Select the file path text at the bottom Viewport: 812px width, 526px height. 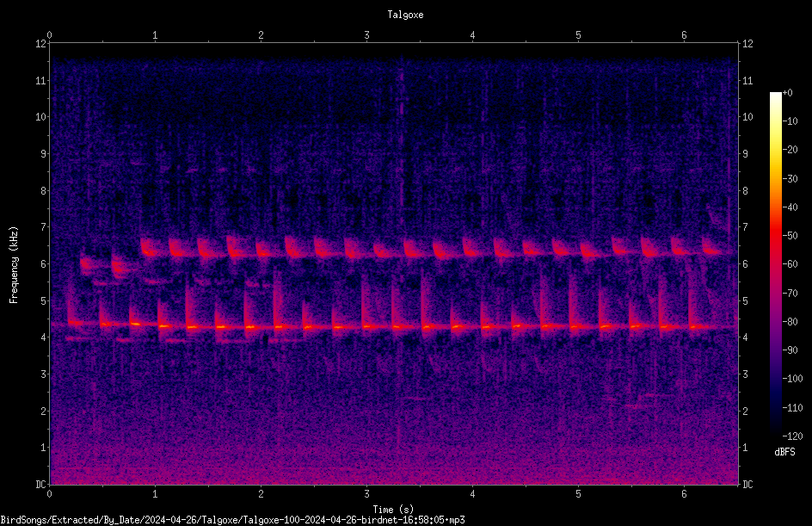(x=232, y=520)
